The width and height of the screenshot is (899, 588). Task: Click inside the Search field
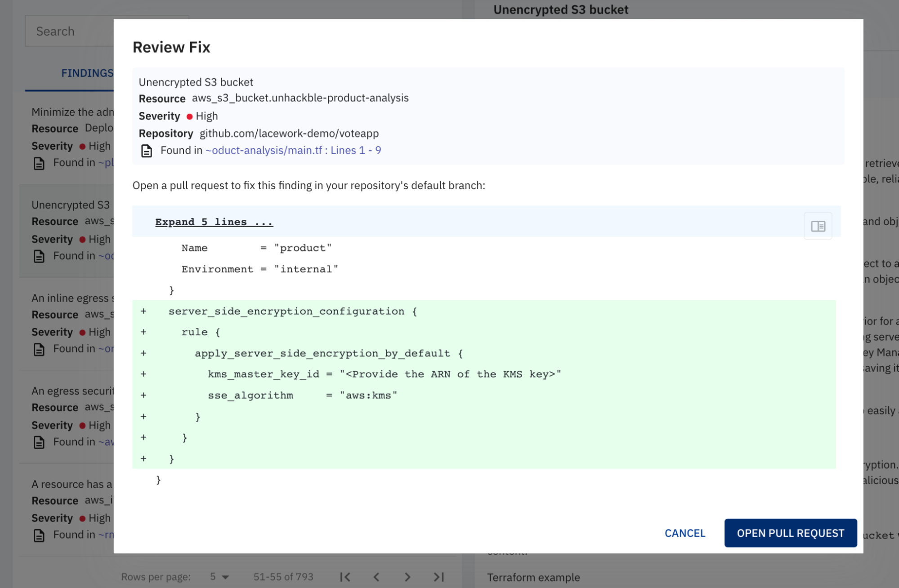[67, 31]
